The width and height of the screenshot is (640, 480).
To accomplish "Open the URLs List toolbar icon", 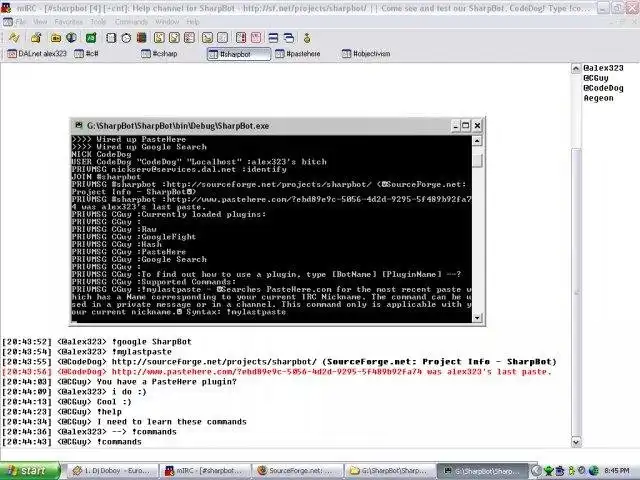I will point(256,38).
